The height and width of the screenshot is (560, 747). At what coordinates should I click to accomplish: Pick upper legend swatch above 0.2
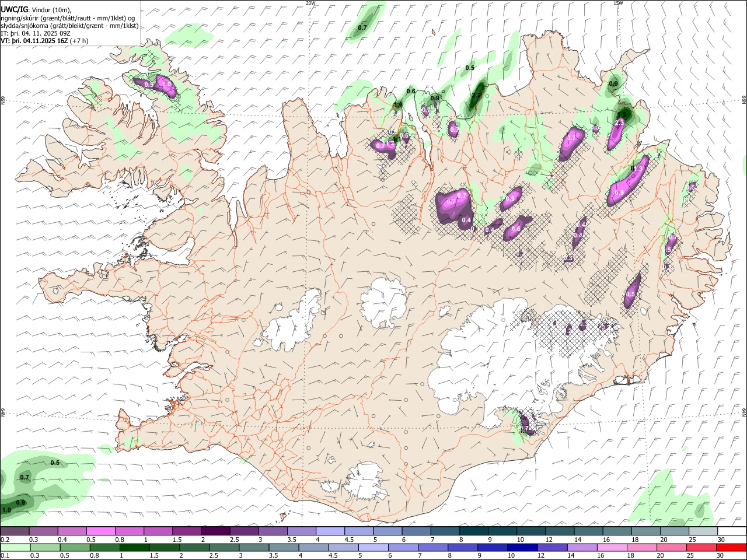pos(15,531)
